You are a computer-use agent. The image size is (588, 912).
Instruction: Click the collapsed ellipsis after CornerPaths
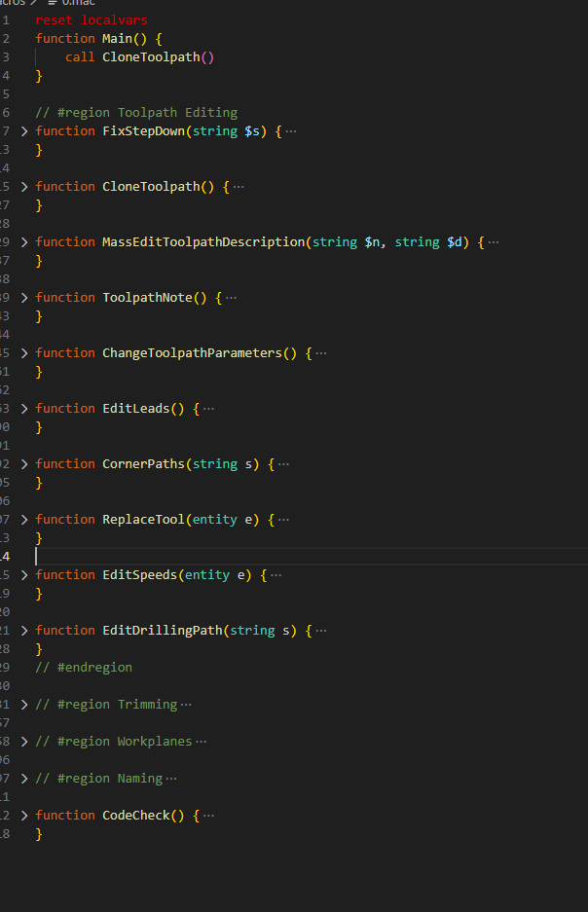pos(283,464)
